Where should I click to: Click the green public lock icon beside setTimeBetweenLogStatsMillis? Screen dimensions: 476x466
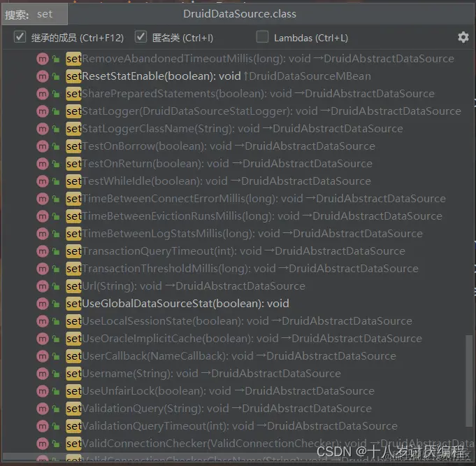tap(56, 234)
